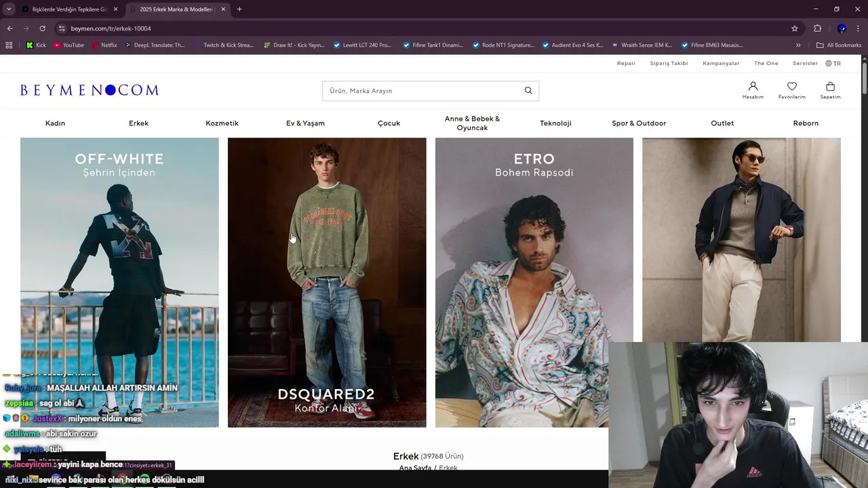Click the Sipariş Takibi link
Viewport: 868px width, 488px height.
pos(669,63)
